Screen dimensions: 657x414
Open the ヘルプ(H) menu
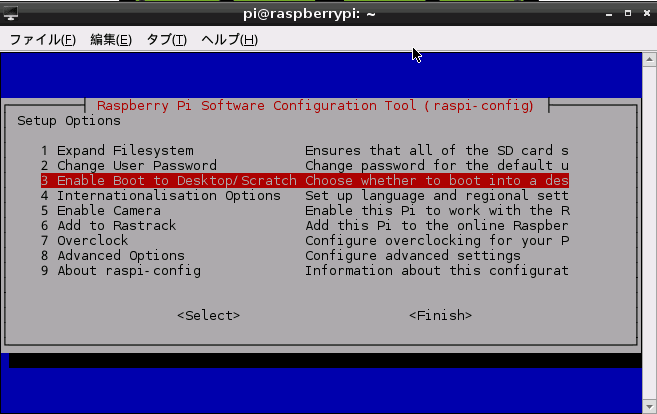click(229, 40)
